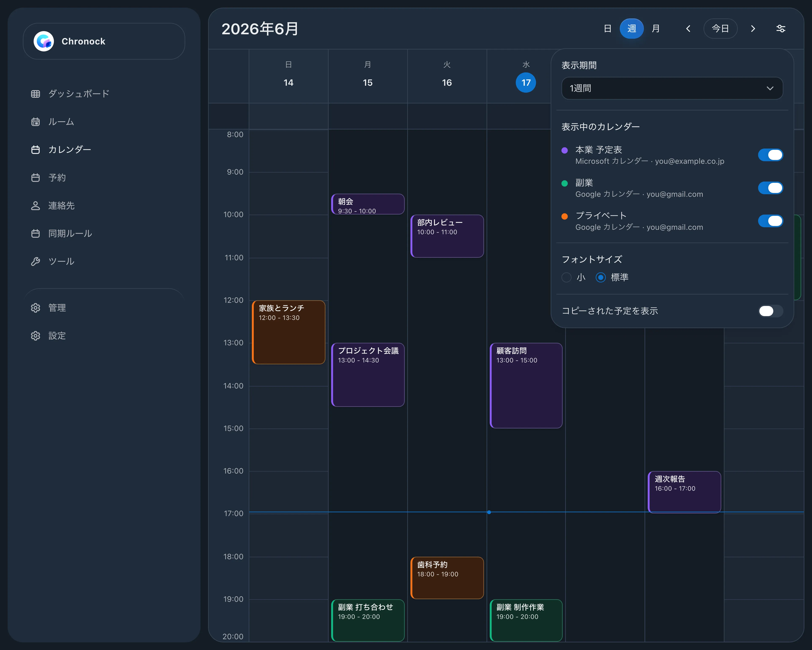The width and height of the screenshot is (812, 650).
Task: Open the 設定 gear icon
Action: click(35, 336)
